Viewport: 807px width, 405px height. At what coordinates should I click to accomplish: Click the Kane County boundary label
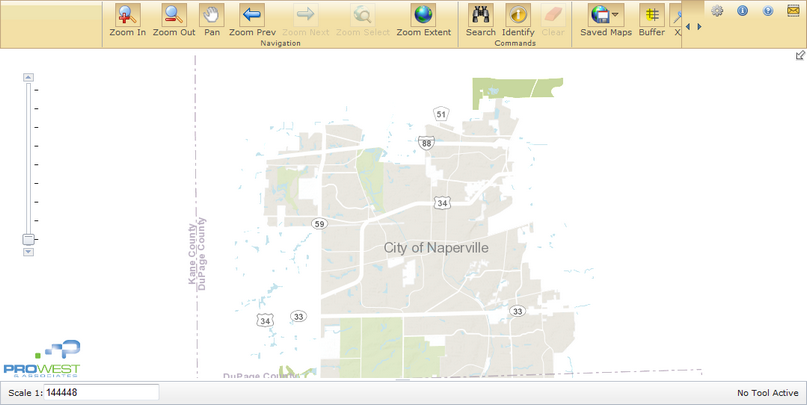pyautogui.click(x=192, y=254)
